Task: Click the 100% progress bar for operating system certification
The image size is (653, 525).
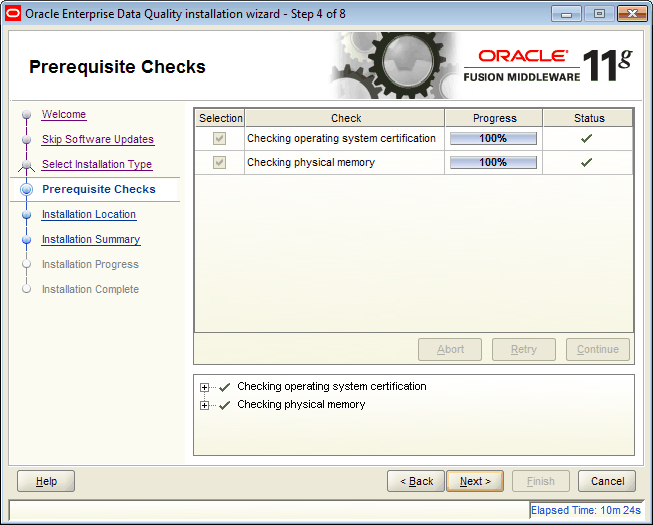Action: [x=493, y=138]
